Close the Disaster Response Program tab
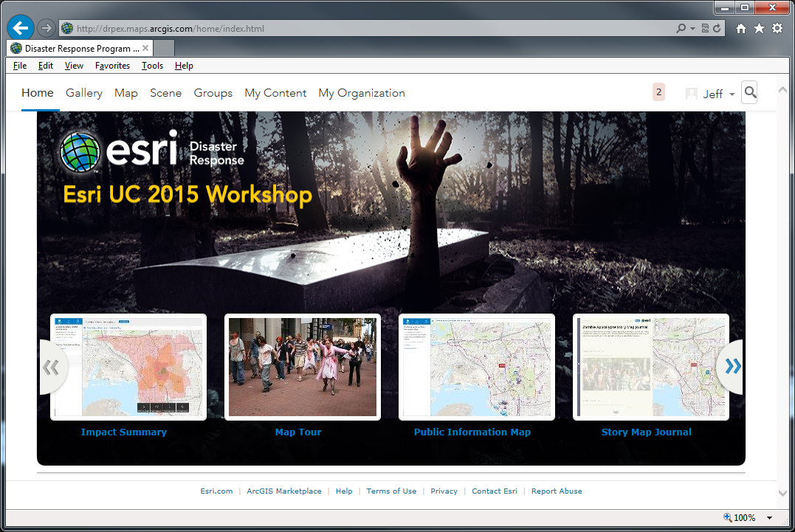Screen dimensions: 795x532 (145, 48)
